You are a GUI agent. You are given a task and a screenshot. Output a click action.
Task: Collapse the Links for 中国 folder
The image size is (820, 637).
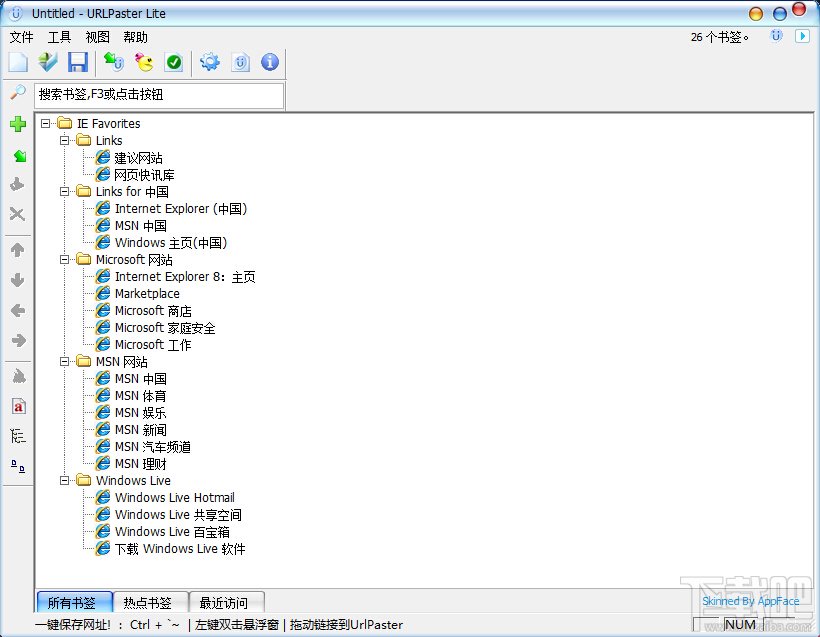pyautogui.click(x=64, y=191)
